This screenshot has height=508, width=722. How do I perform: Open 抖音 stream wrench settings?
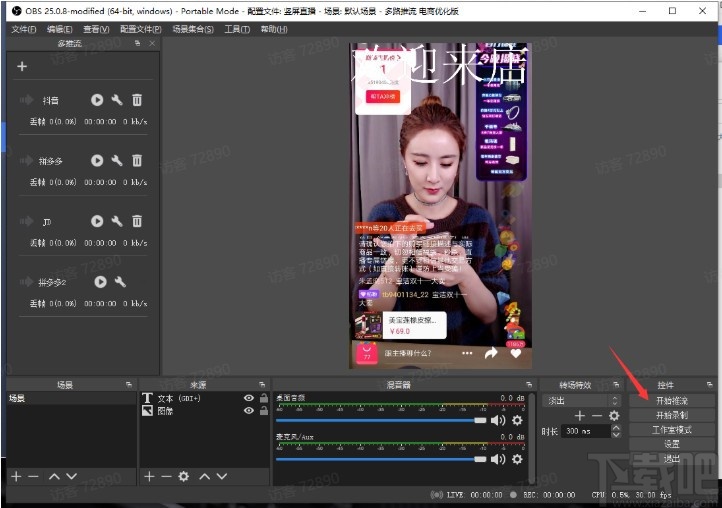point(117,99)
